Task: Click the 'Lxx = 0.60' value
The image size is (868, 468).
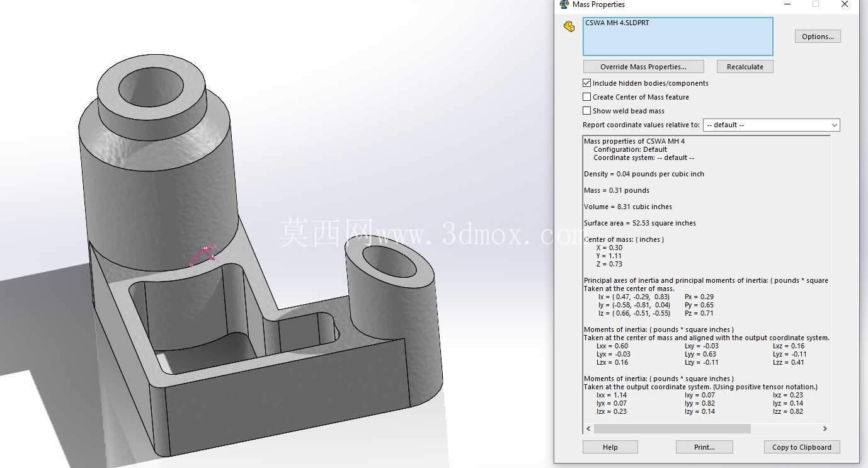Action: pos(612,346)
